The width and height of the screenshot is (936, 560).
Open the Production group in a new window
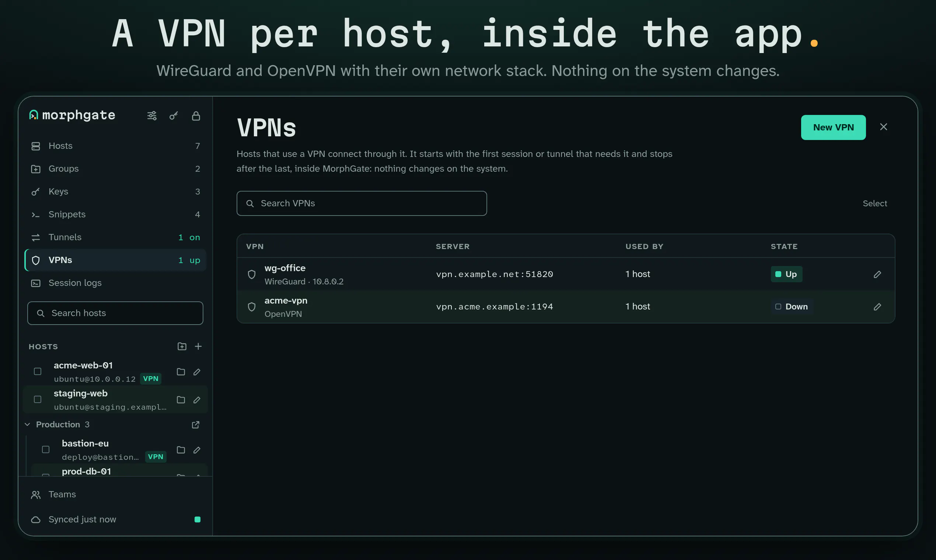[196, 424]
